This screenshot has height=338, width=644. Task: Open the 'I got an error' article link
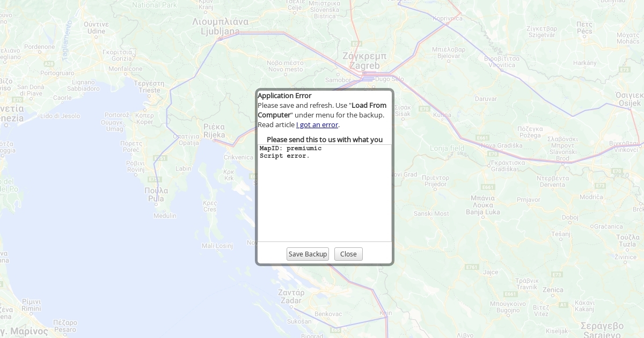coord(317,124)
